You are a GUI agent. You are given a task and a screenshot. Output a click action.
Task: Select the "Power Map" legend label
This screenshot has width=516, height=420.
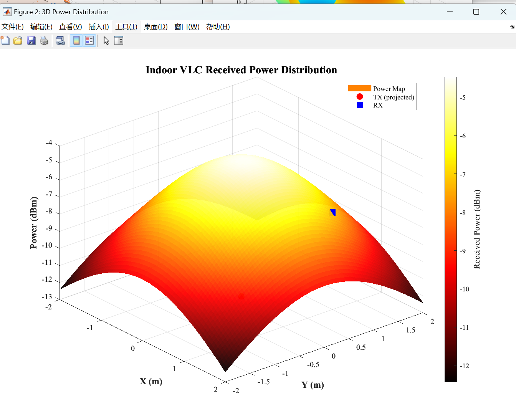click(x=389, y=89)
